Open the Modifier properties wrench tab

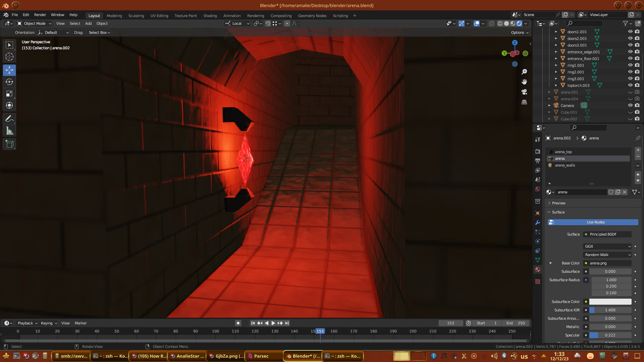tap(538, 223)
